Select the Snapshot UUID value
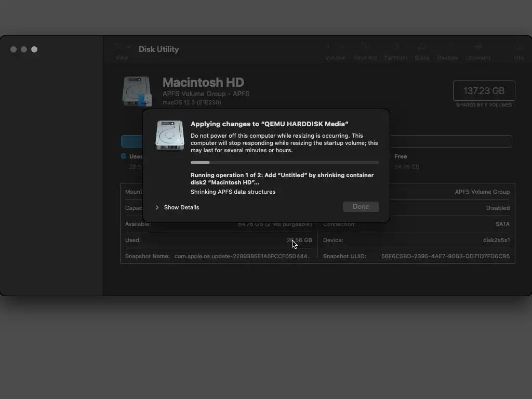 (445, 256)
